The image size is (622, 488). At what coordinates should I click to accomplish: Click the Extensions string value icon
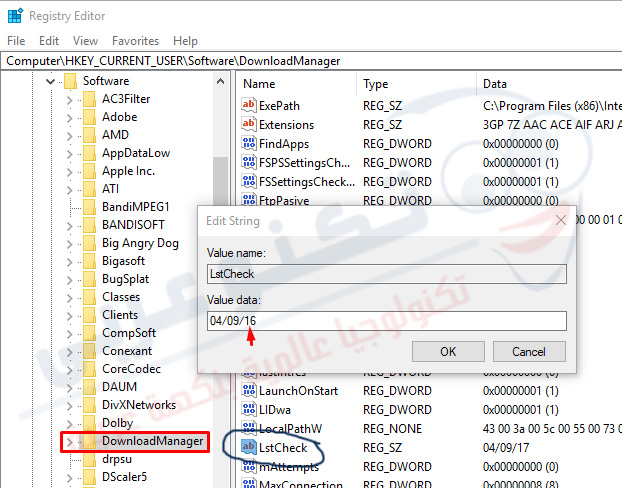[x=249, y=125]
